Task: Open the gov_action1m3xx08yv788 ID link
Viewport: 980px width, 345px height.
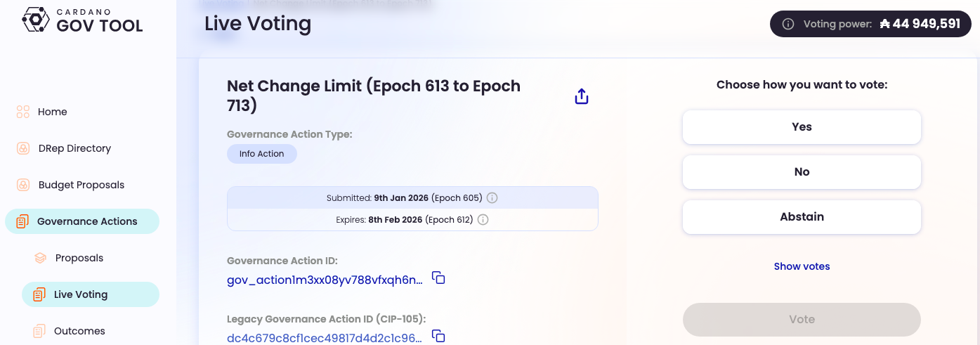Action: [x=325, y=280]
